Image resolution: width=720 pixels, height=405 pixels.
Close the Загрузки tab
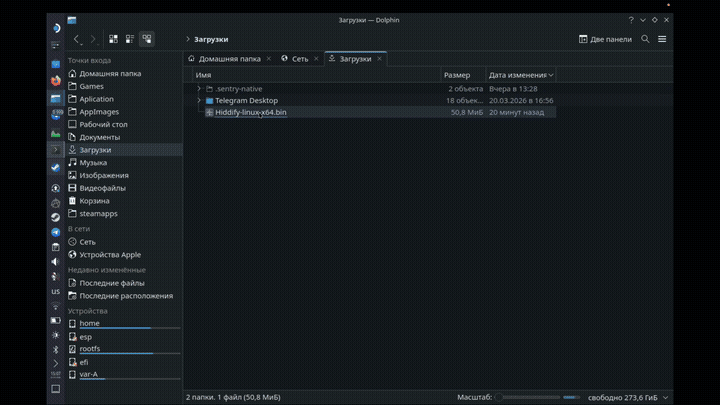379,59
